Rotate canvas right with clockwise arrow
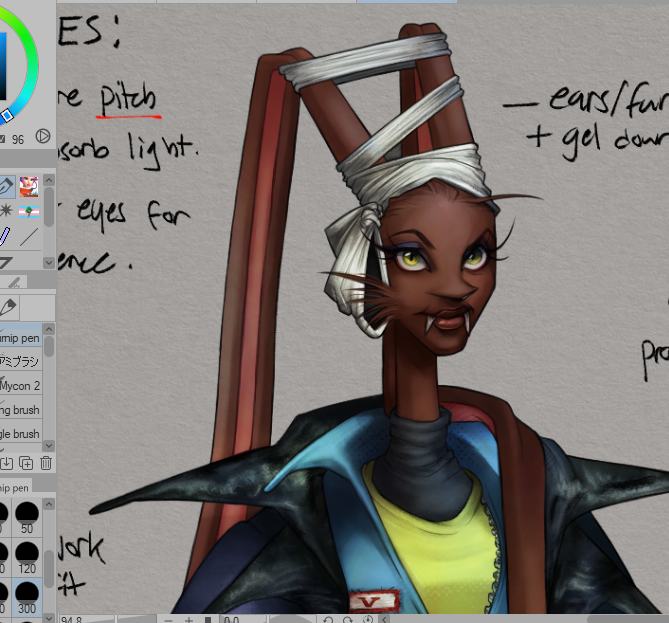This screenshot has height=623, width=669. (x=348, y=620)
